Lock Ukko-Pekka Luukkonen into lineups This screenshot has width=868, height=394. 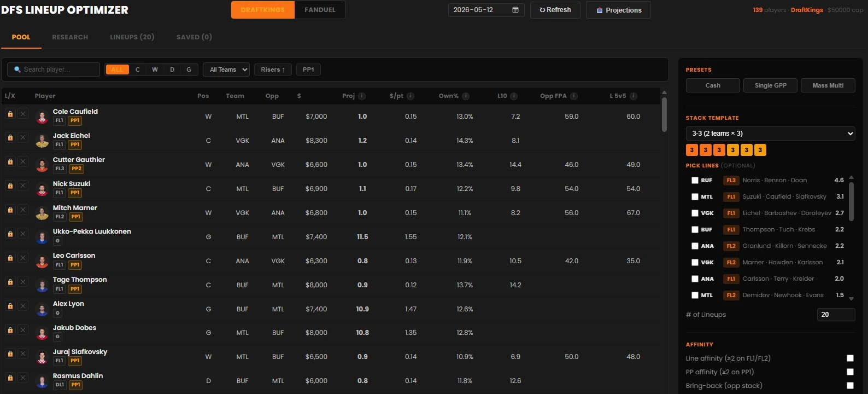pos(10,234)
